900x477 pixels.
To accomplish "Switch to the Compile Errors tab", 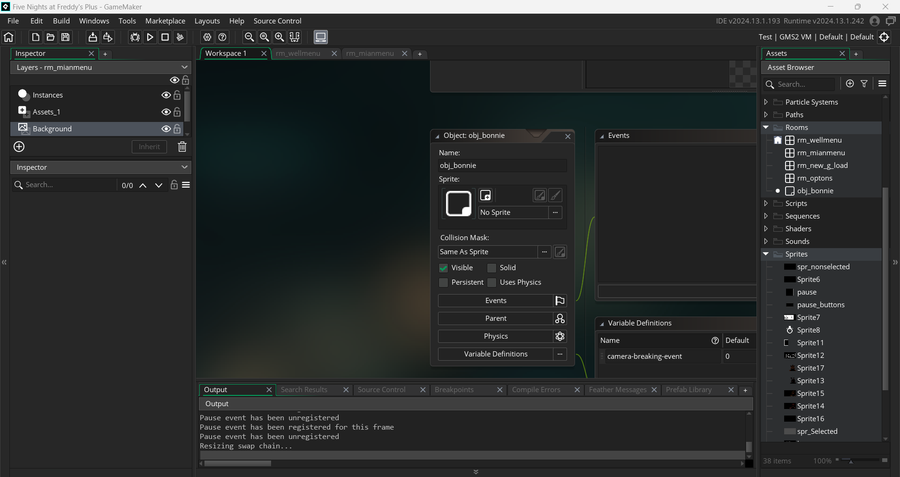I will pyautogui.click(x=536, y=390).
